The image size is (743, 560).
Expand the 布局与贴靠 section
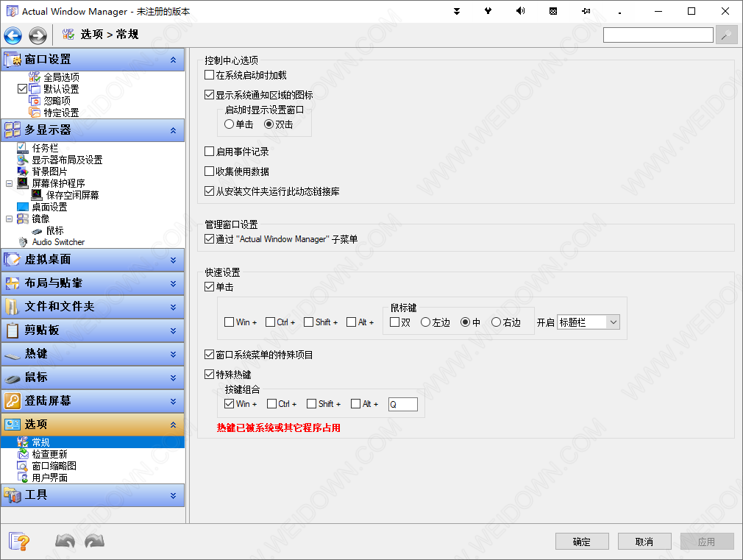(174, 283)
